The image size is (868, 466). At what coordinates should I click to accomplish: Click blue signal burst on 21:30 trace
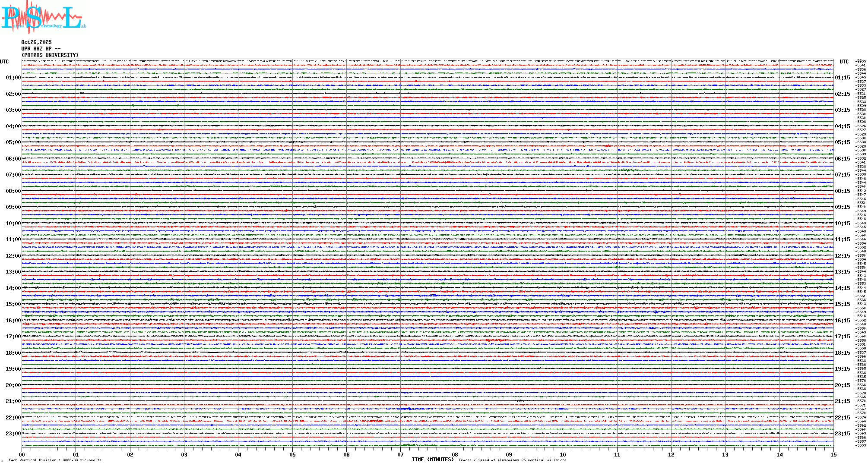[408, 409]
